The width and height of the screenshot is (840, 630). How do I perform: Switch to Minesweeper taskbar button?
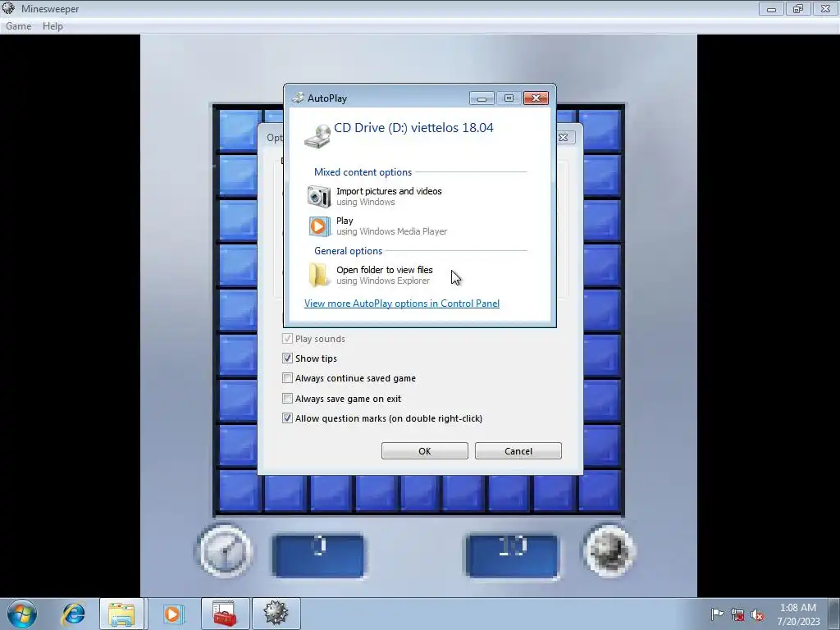coord(276,614)
